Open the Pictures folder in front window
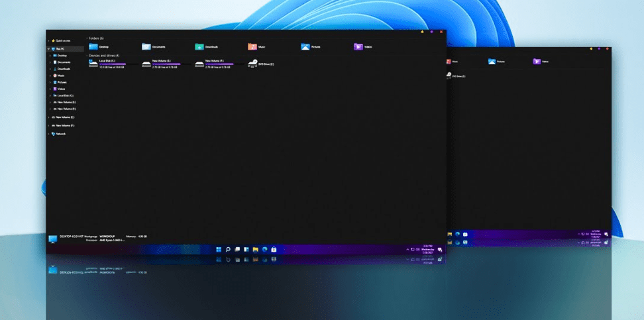The width and height of the screenshot is (644, 320). coord(311,47)
